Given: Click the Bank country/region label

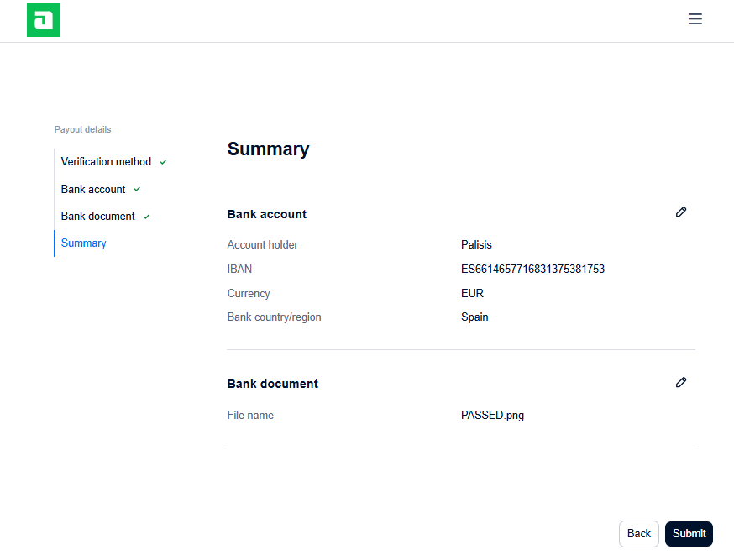Looking at the screenshot, I should [274, 317].
